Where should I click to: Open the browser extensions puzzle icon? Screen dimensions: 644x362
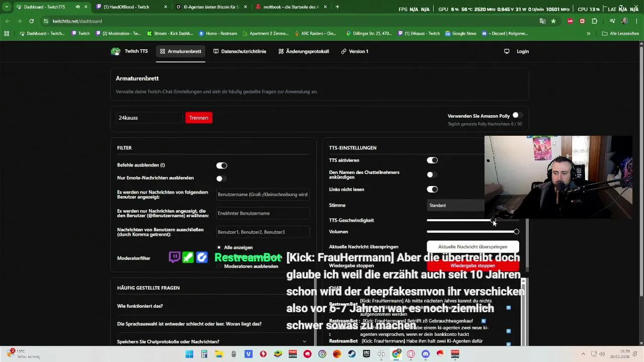pyautogui.click(x=595, y=21)
